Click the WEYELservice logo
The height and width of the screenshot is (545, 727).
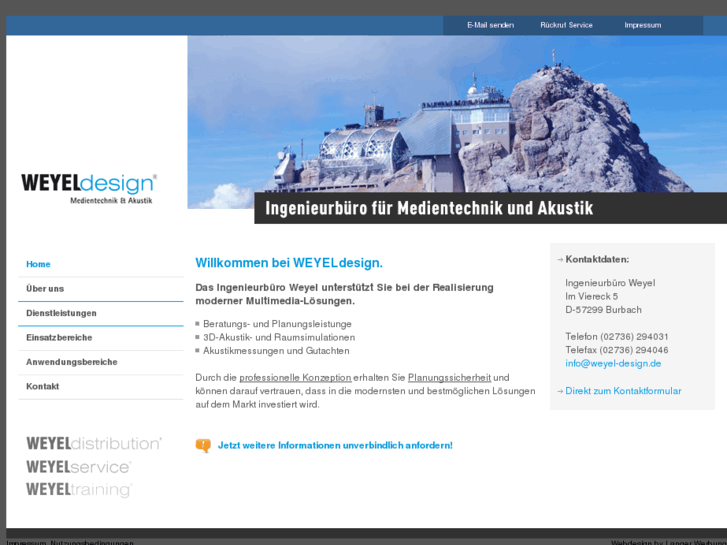[79, 467]
